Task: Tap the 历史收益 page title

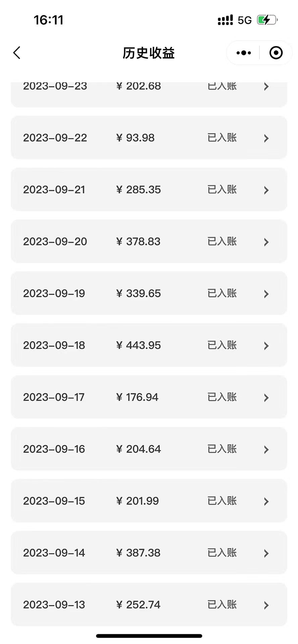Action: click(x=149, y=53)
